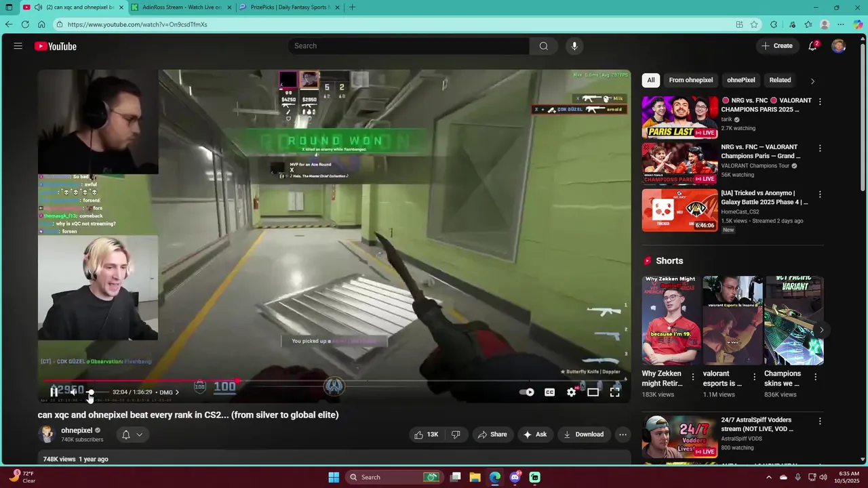
Task: Dislike the video
Action: click(456, 434)
